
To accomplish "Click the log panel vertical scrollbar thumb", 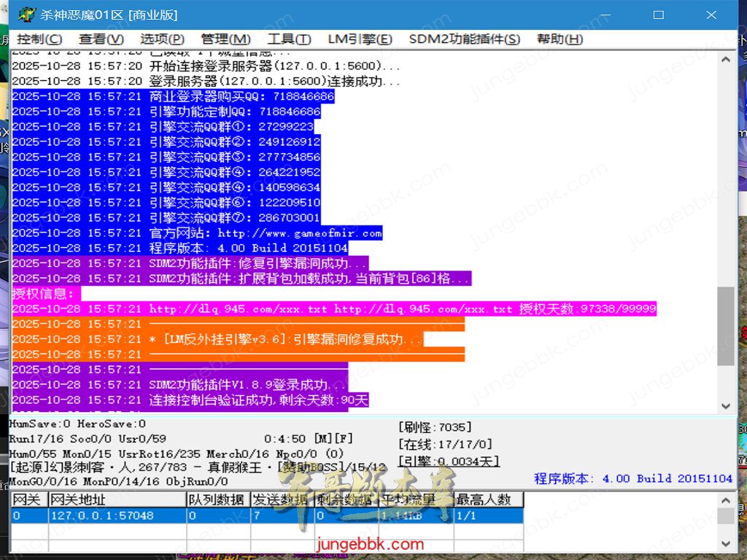I will [x=725, y=325].
